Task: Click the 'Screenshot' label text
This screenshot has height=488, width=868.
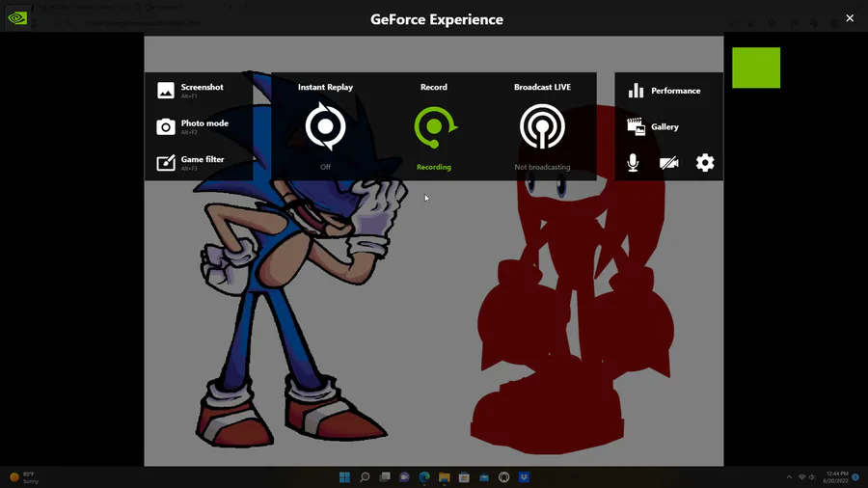Action: 203,87
